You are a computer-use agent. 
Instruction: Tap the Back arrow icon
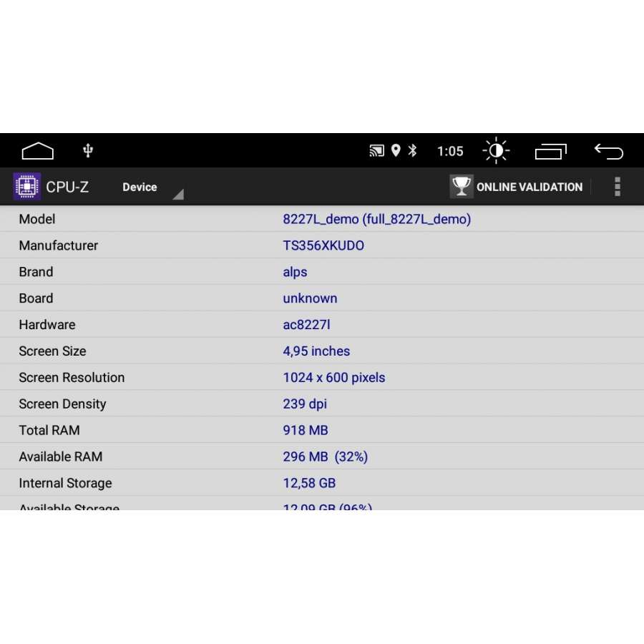click(609, 151)
